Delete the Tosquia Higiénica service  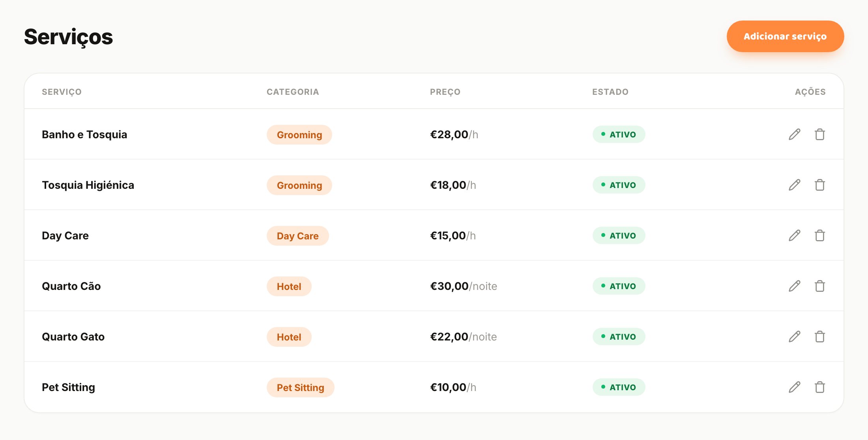(820, 185)
